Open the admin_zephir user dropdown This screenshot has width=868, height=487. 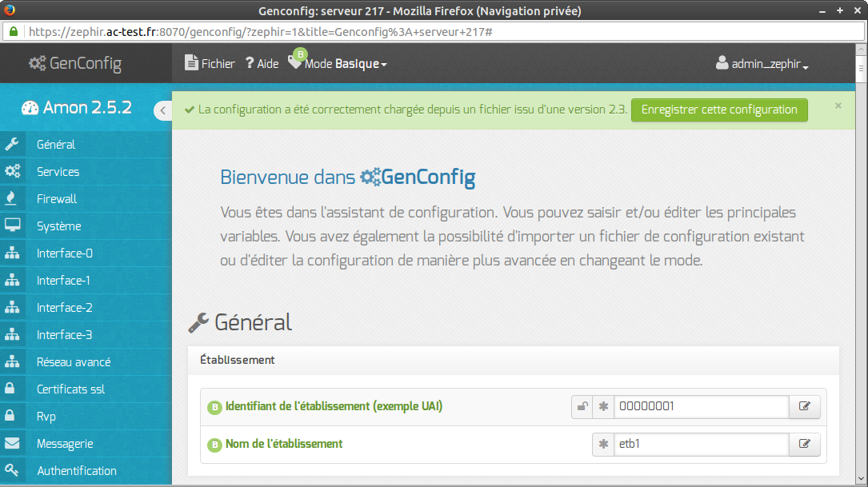762,64
